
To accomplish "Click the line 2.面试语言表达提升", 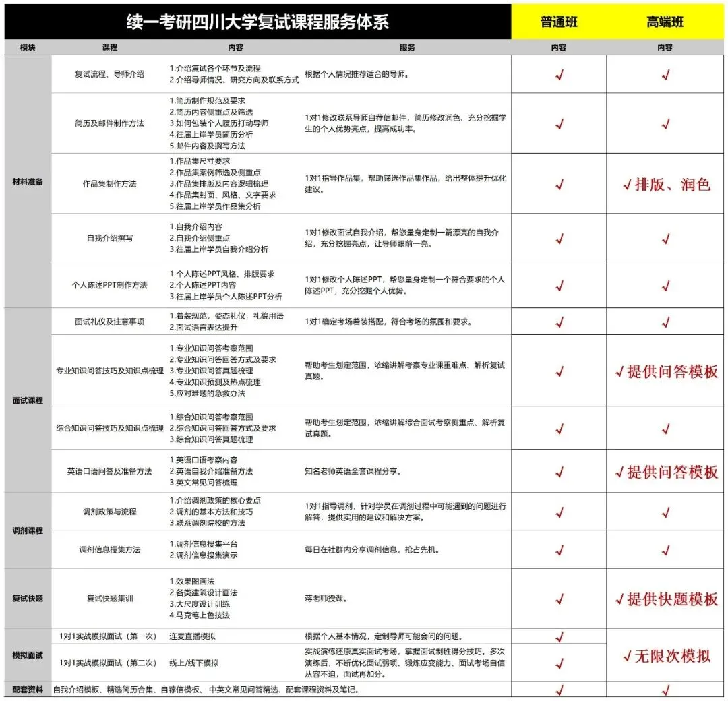I will click(x=204, y=328).
